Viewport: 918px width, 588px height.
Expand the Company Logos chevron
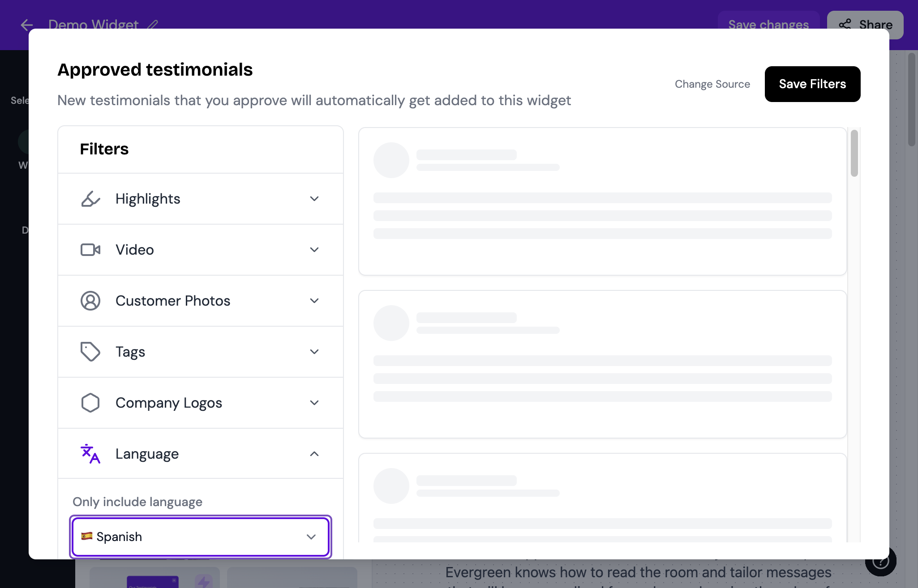tap(314, 403)
